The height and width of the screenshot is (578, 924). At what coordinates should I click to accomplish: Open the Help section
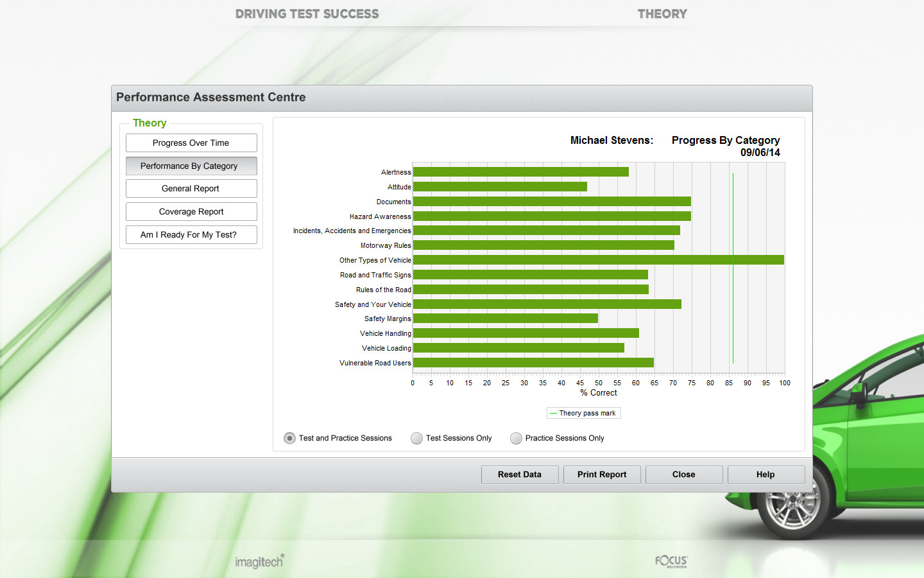tap(766, 475)
